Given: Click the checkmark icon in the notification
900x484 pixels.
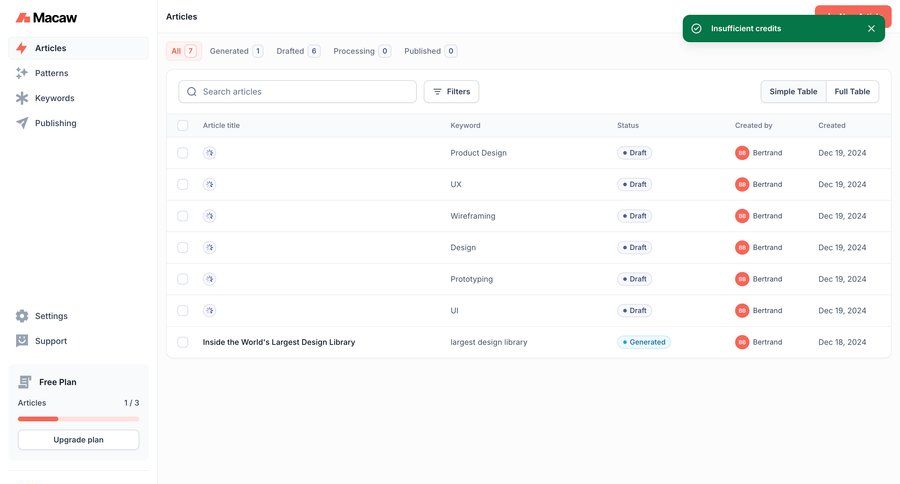Looking at the screenshot, I should coord(696,29).
